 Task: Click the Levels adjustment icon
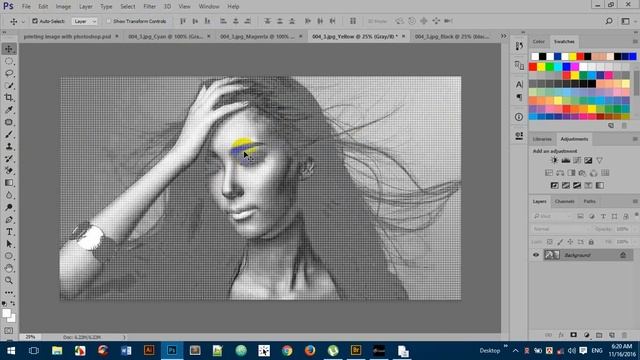[565, 160]
